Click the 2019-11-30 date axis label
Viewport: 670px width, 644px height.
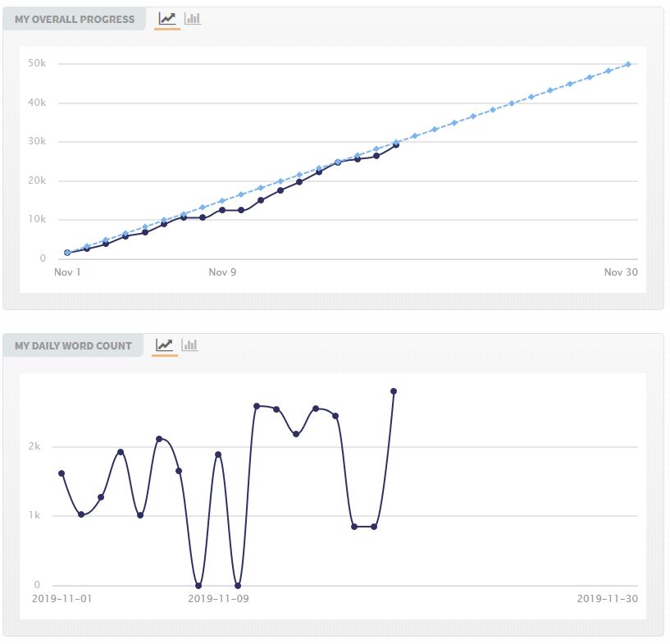[x=607, y=599]
